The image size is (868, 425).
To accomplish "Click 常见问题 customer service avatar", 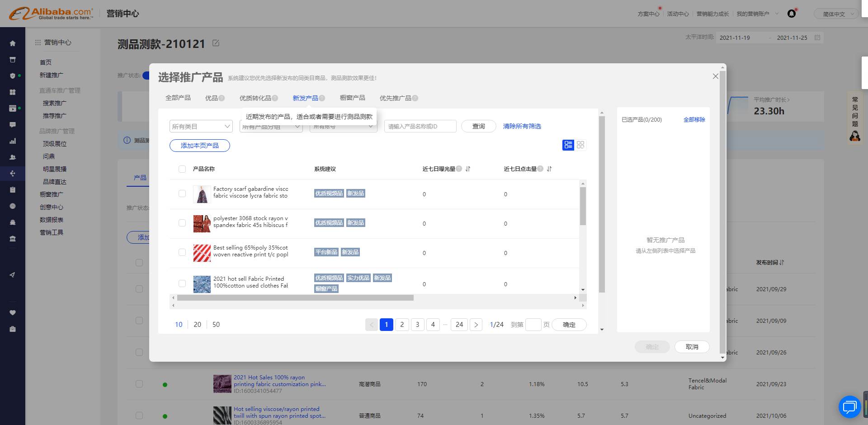I will pos(854,136).
